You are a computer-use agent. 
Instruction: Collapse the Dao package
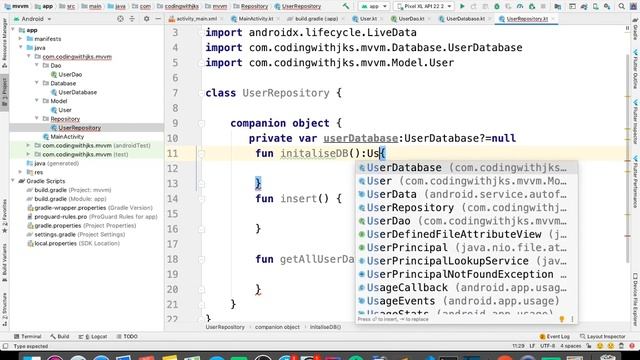click(37, 65)
